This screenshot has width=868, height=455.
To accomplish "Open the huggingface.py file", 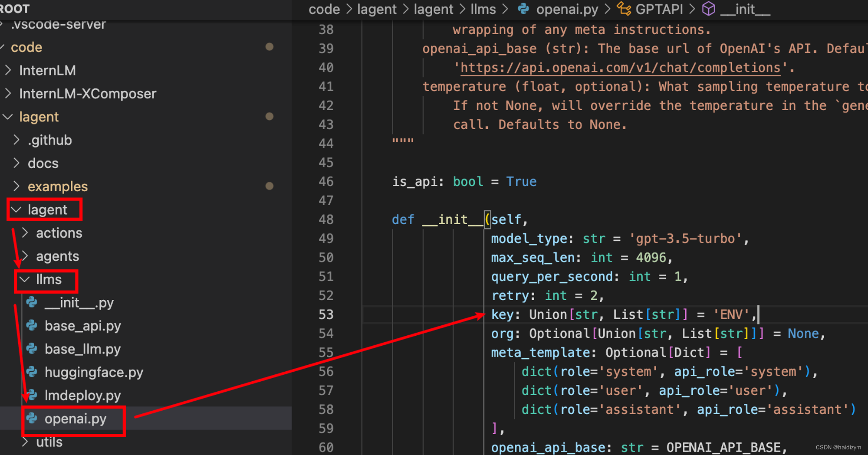I will (x=94, y=372).
